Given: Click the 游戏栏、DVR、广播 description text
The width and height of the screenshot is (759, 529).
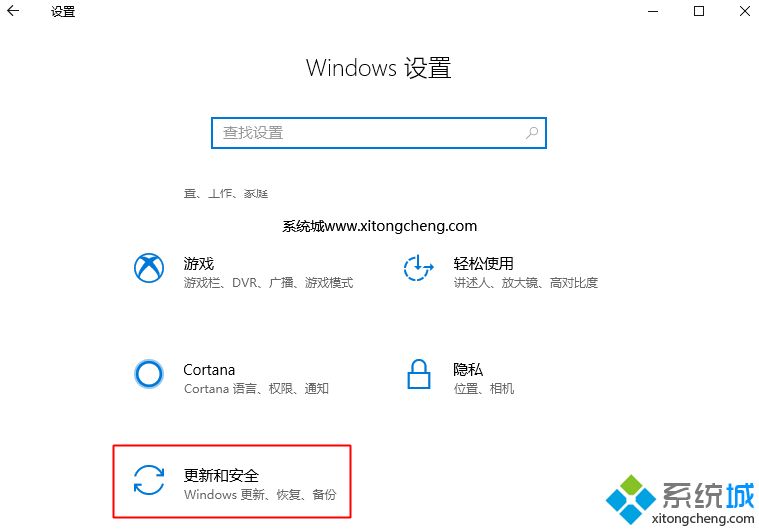Looking at the screenshot, I should [269, 283].
